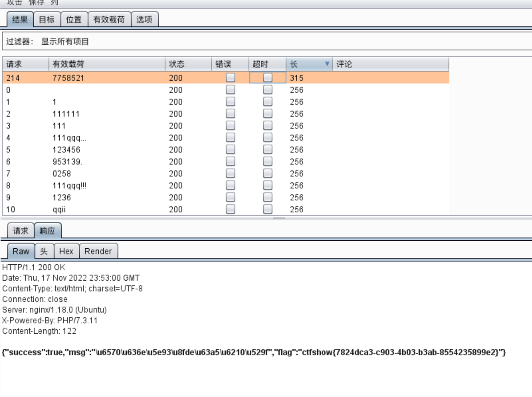The width and height of the screenshot is (532, 397).
Task: Click the Connection: close header line
Action: tap(35, 299)
